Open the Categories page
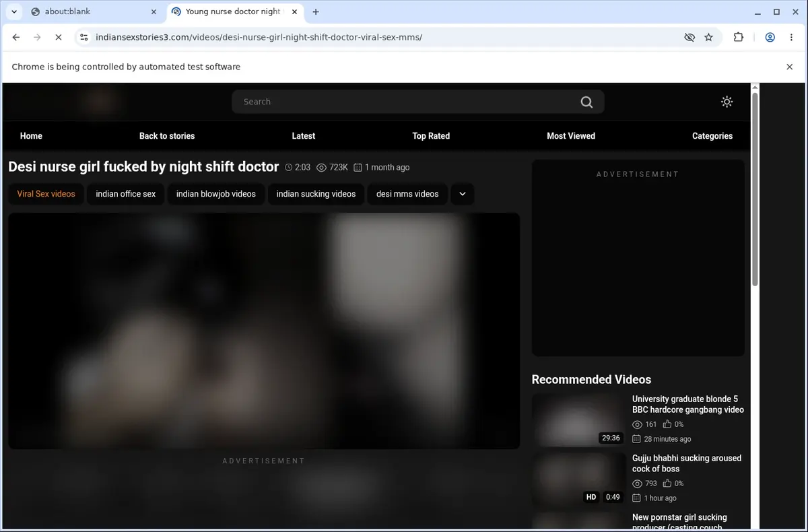The image size is (808, 532). click(x=712, y=136)
